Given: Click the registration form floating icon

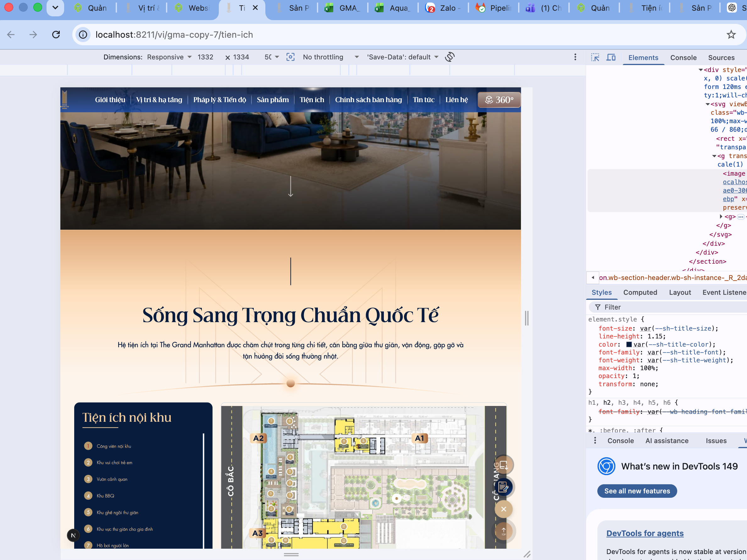Looking at the screenshot, I should (x=504, y=487).
